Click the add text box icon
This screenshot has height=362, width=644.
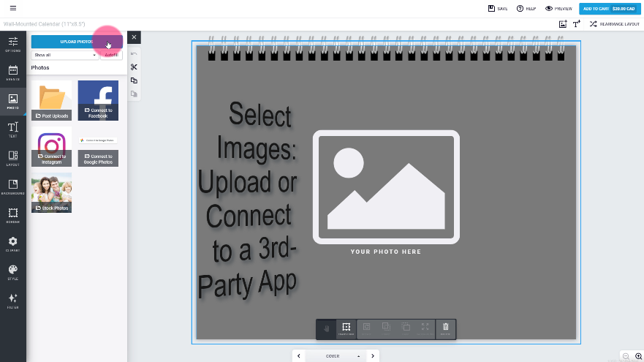point(577,23)
